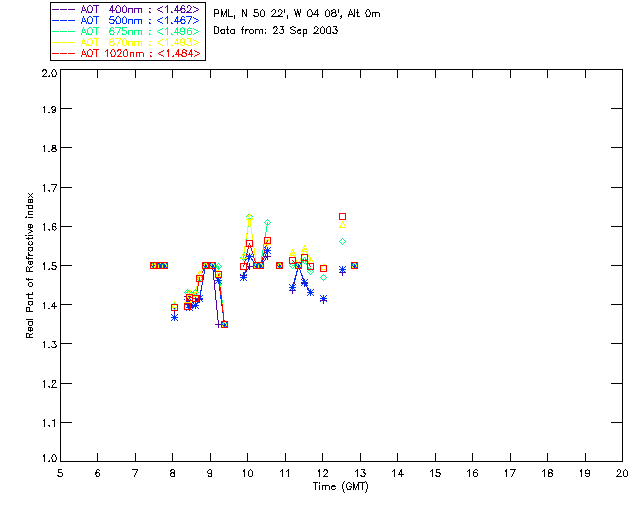
Task: Click the lowest red square near 1.35
Action: pyautogui.click(x=224, y=325)
